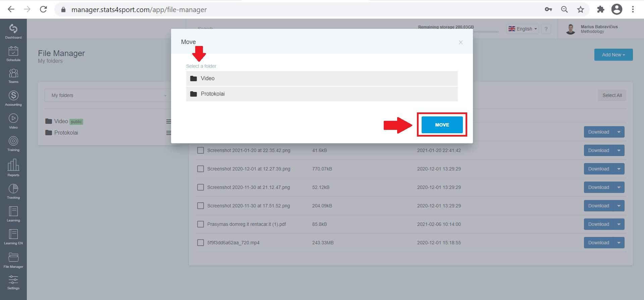Open the Dashboard sidebar icon
The width and height of the screenshot is (644, 300).
(x=13, y=32)
